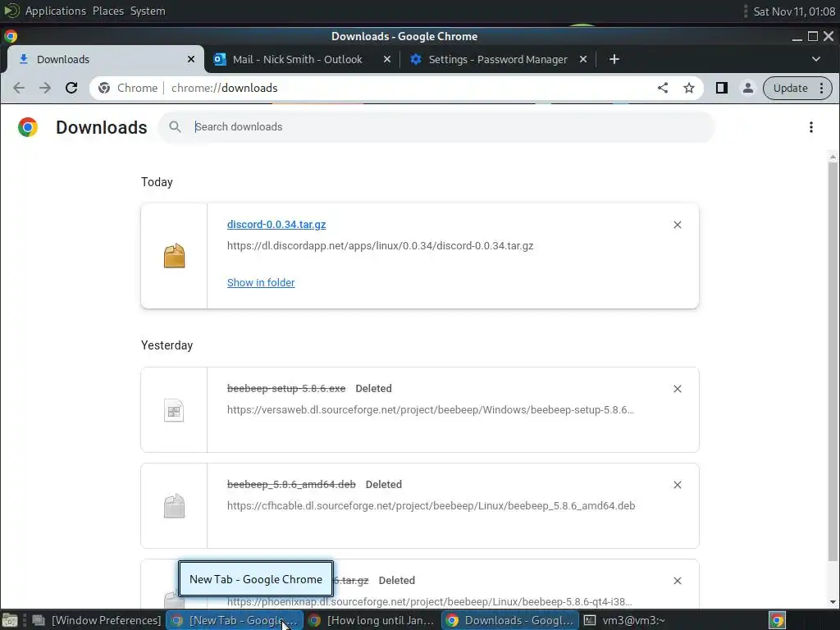Click the Update button in Chrome toolbar

[x=790, y=88]
